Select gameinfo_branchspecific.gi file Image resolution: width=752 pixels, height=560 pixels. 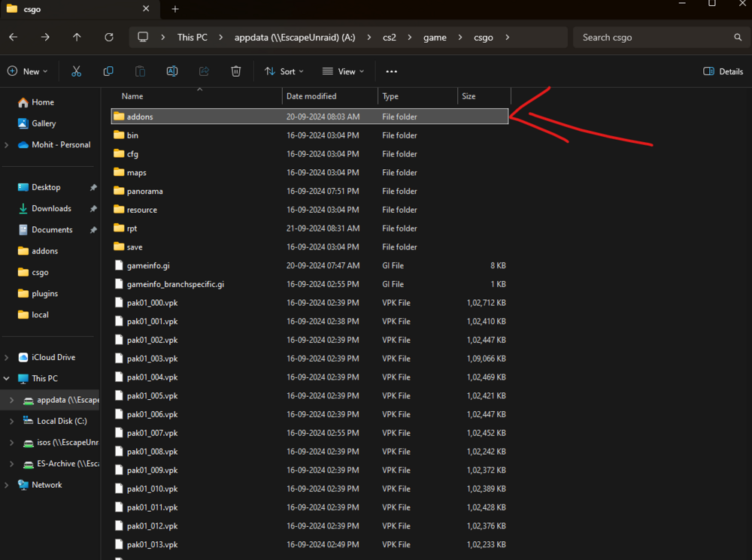tap(310, 284)
